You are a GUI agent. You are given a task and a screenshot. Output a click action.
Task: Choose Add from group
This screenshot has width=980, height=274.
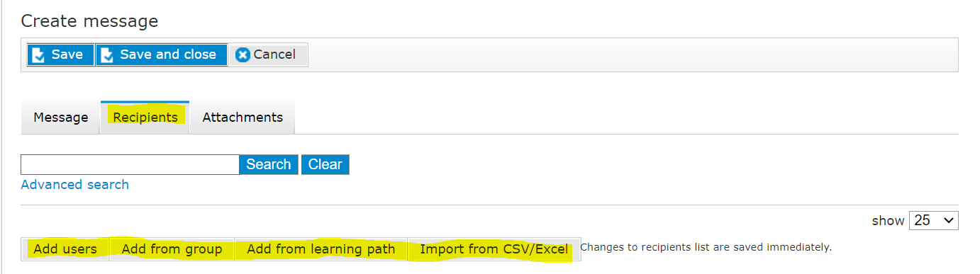pyautogui.click(x=172, y=249)
